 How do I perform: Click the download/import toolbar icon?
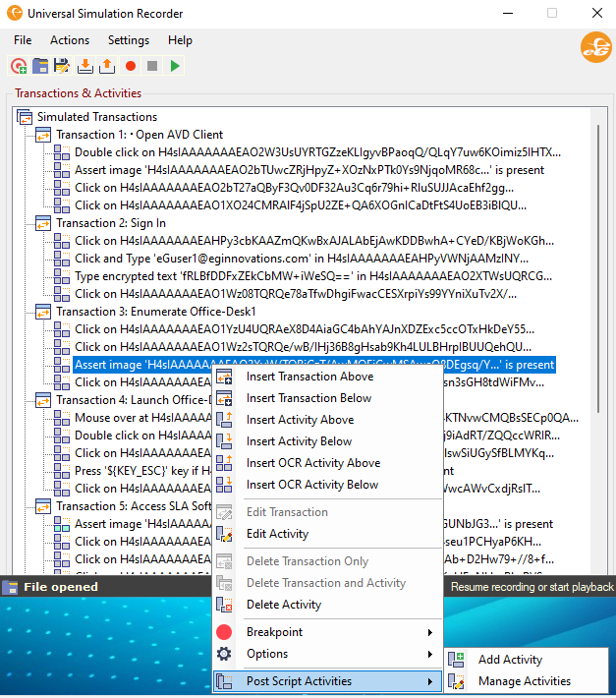tap(84, 66)
